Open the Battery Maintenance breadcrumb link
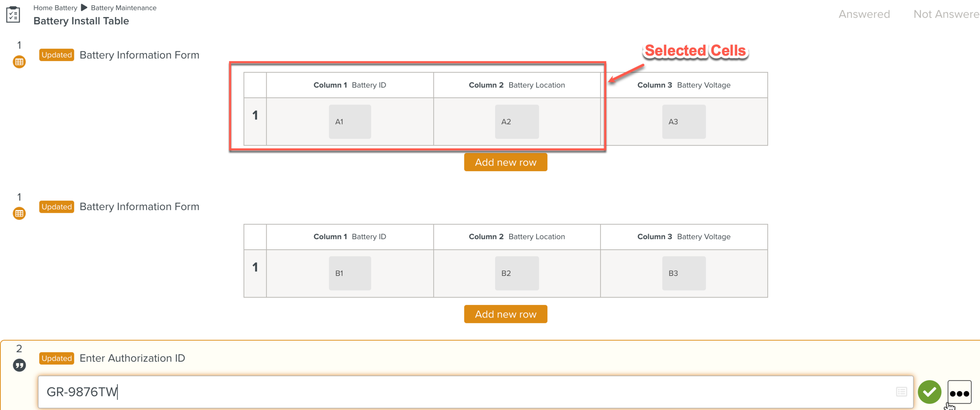Image resolution: width=980 pixels, height=410 pixels. pos(123,8)
